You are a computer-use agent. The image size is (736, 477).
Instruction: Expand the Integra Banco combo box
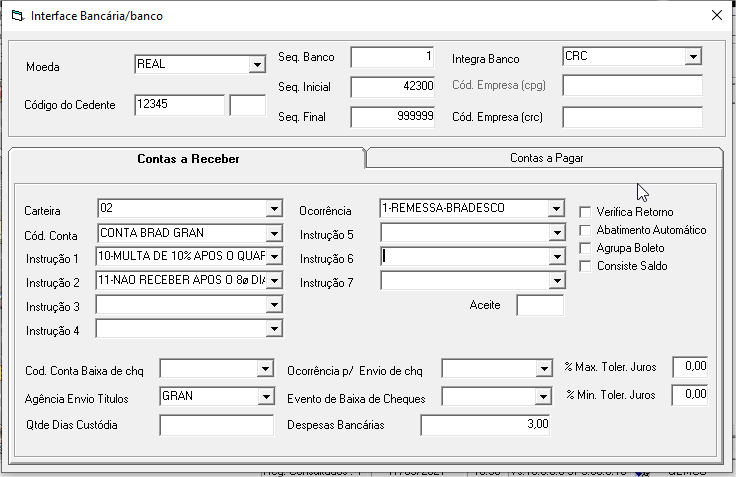pos(693,57)
